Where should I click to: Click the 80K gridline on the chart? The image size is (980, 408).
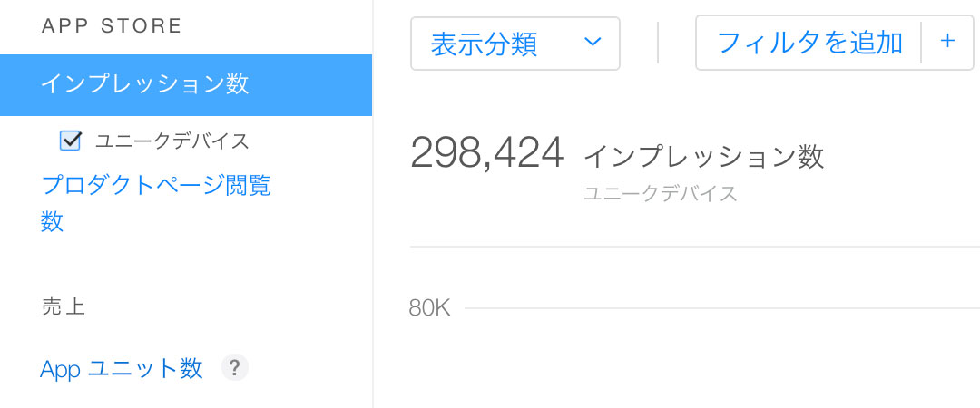click(x=717, y=309)
